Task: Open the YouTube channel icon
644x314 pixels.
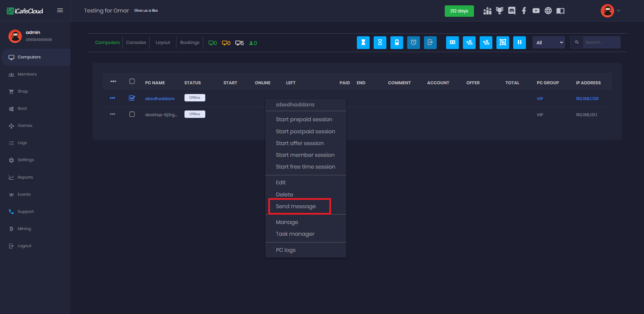Action: 536,11
